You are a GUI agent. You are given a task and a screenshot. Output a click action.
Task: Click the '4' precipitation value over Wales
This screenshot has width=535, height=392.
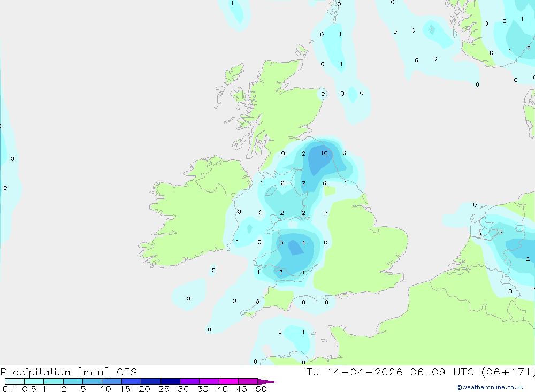click(304, 243)
